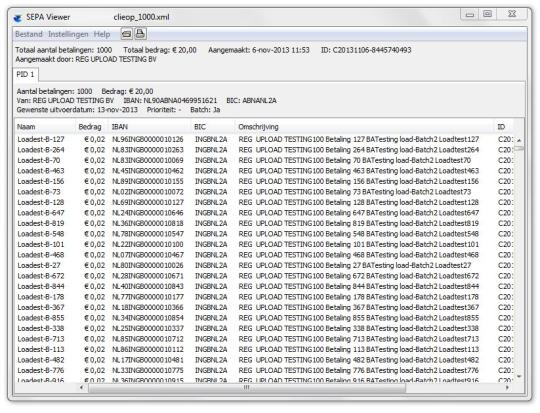Select row Loadest-B-113

[x=264, y=349]
